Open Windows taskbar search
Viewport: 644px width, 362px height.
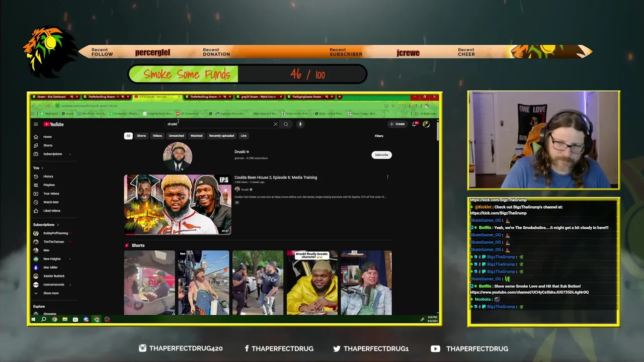click(44, 319)
